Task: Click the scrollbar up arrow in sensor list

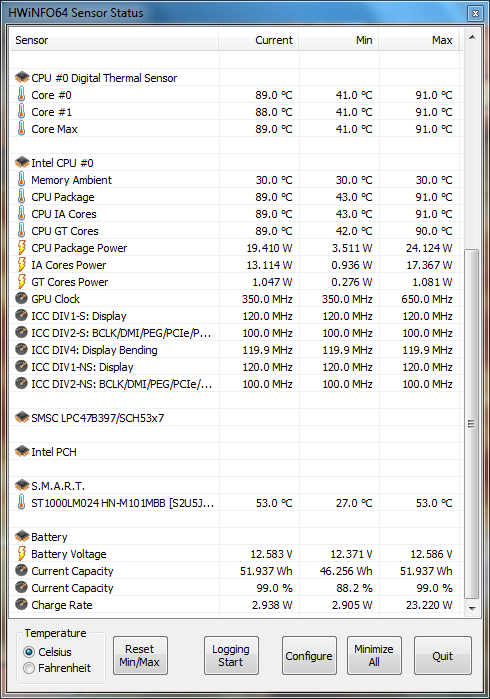Action: coord(472,37)
